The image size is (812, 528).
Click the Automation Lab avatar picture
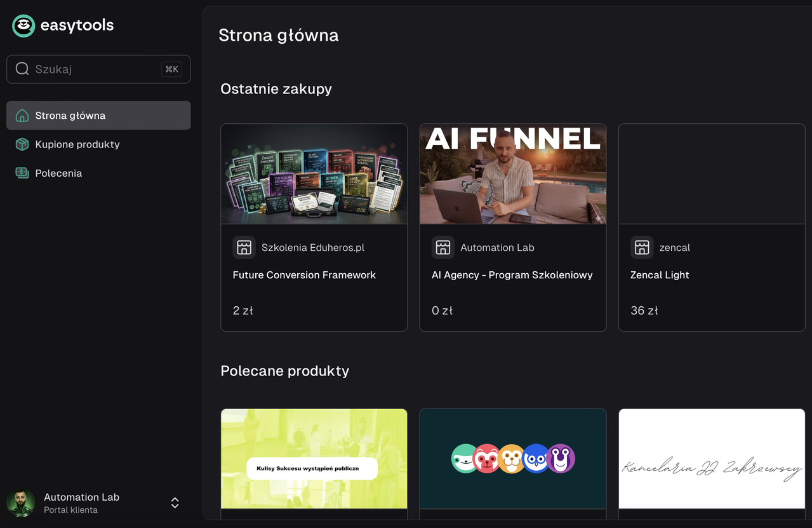click(20, 503)
